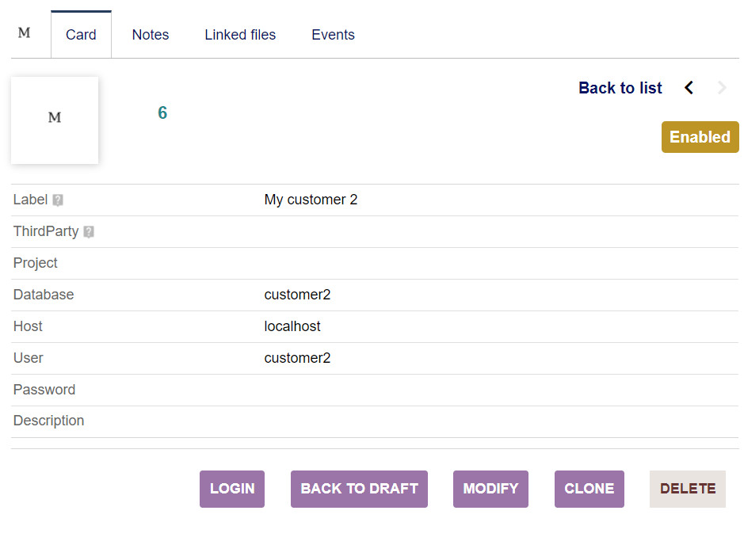This screenshot has height=560, width=744.
Task: Click the BACK TO DRAFT button
Action: (x=359, y=489)
